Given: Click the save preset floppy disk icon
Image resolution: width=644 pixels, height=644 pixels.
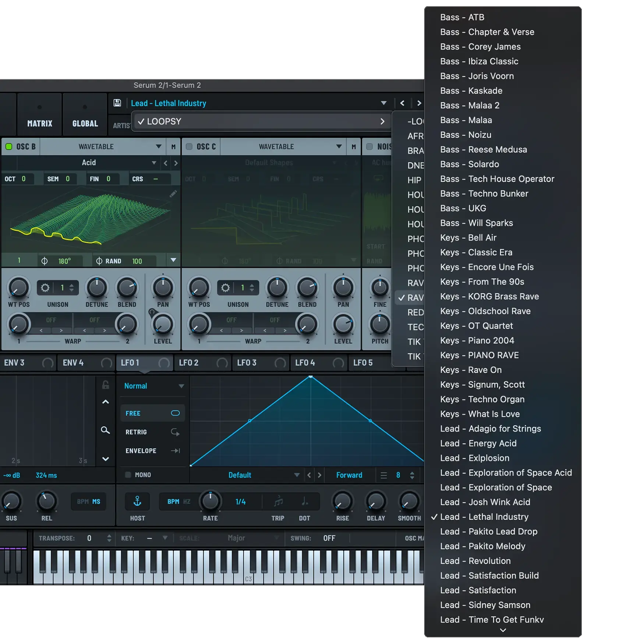Looking at the screenshot, I should click(x=117, y=103).
